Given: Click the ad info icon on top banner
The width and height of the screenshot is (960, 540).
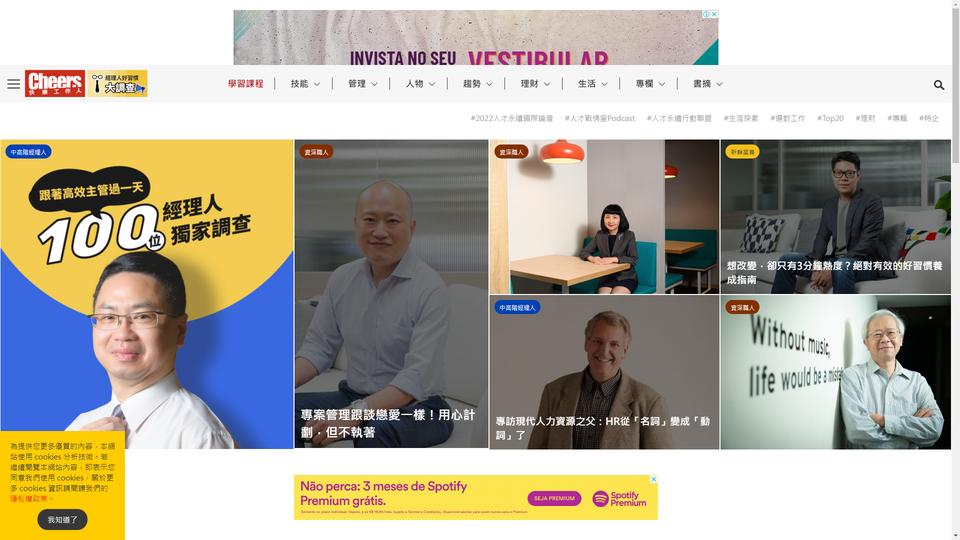Looking at the screenshot, I should tap(706, 14).
